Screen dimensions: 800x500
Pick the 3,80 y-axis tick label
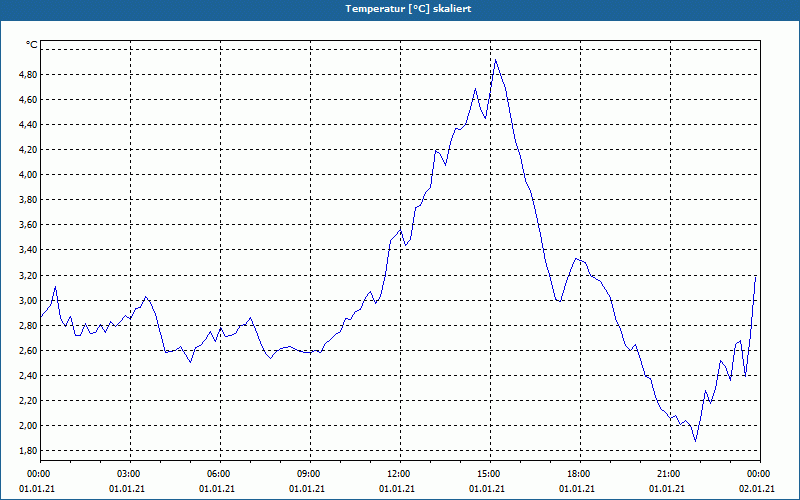coord(29,199)
